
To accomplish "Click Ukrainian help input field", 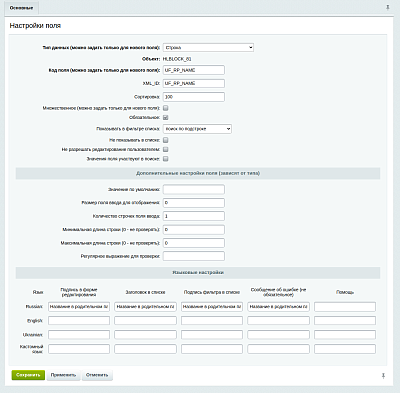I will (x=345, y=335).
